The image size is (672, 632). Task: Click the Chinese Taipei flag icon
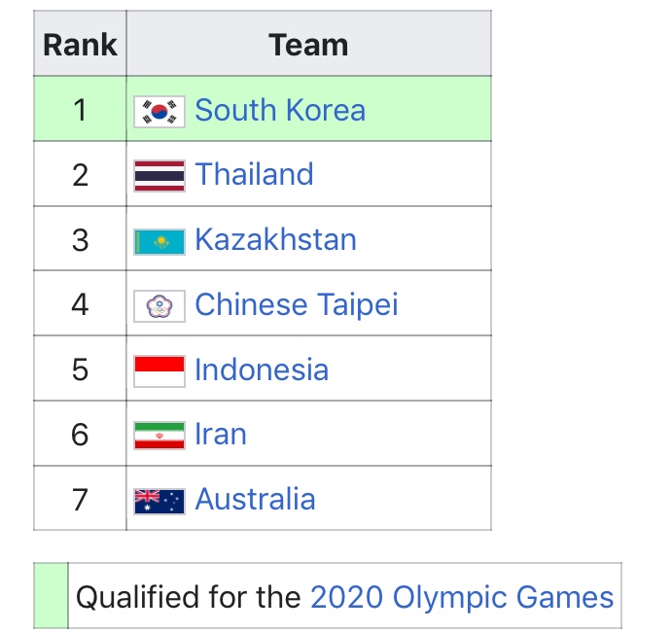click(159, 306)
